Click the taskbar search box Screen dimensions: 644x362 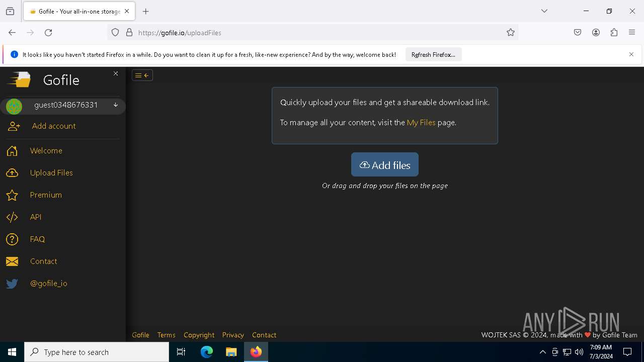coord(97,352)
